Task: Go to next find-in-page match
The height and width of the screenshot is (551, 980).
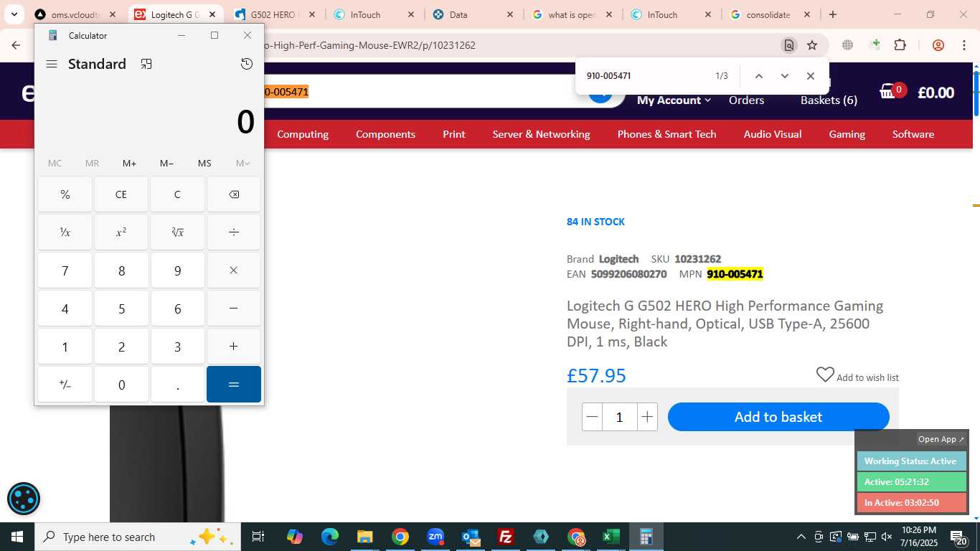Action: (784, 76)
